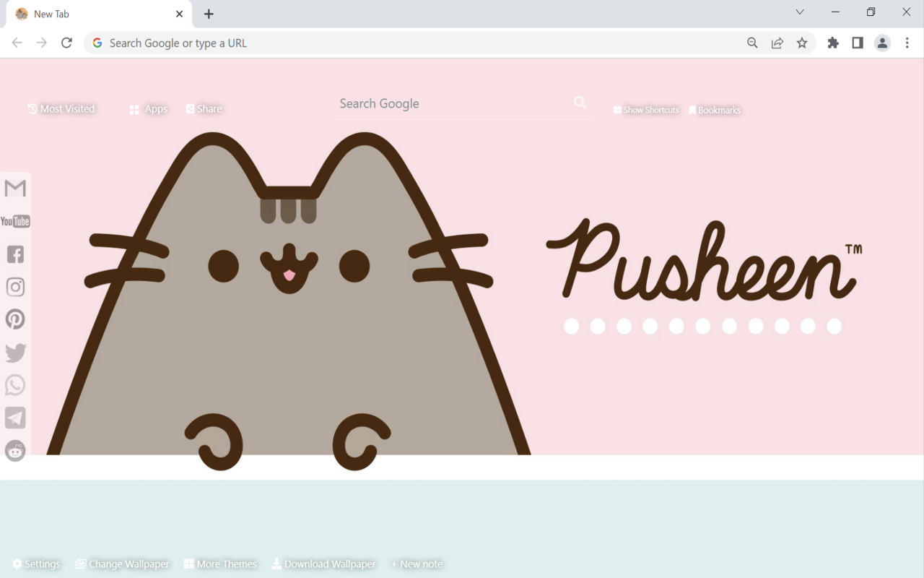Screen dimensions: 924x578
Task: Share this page via browser icon
Action: coord(777,43)
